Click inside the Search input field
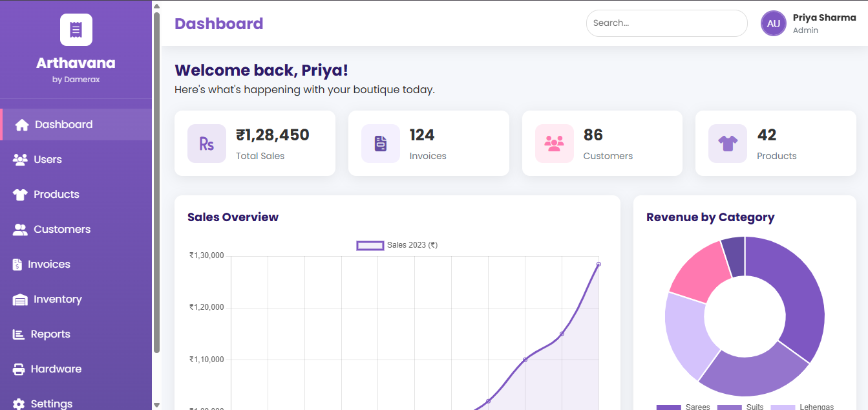The image size is (868, 410). point(666,23)
